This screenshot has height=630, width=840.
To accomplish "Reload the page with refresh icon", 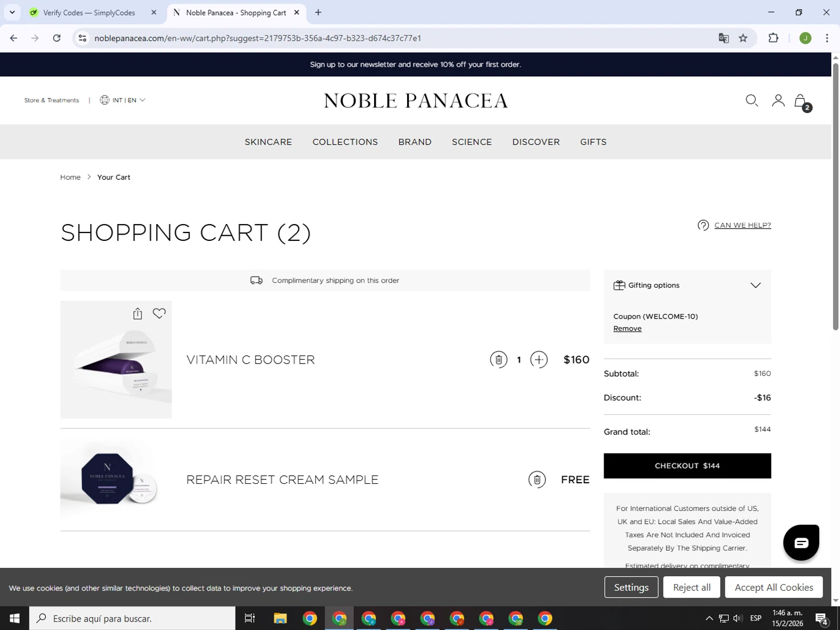I will (57, 38).
